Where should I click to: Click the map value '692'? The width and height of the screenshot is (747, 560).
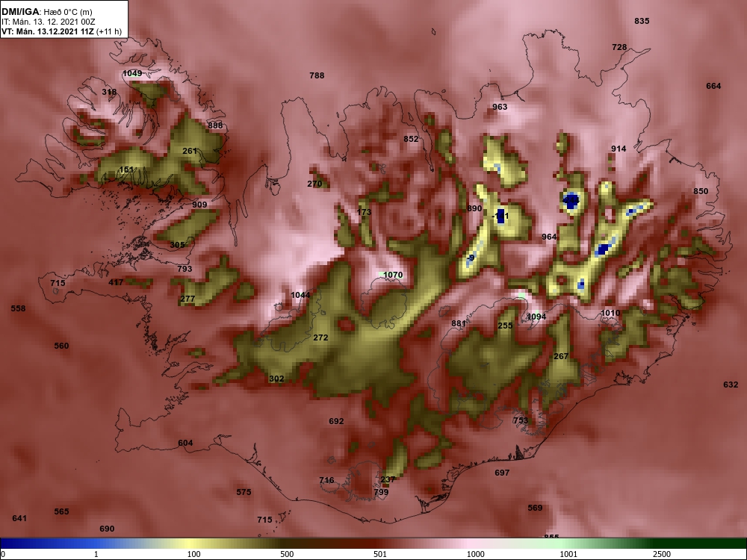pos(336,421)
